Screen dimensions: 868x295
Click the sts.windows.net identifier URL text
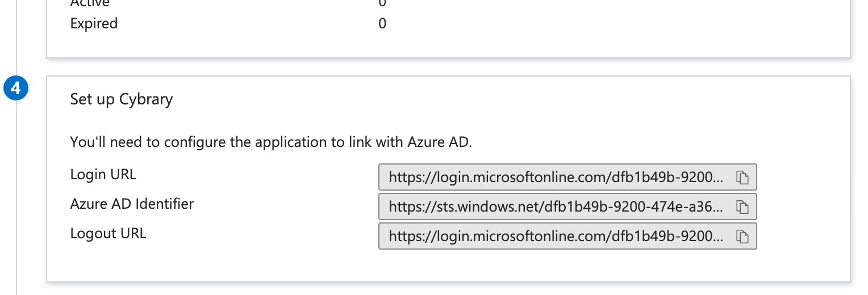(556, 208)
